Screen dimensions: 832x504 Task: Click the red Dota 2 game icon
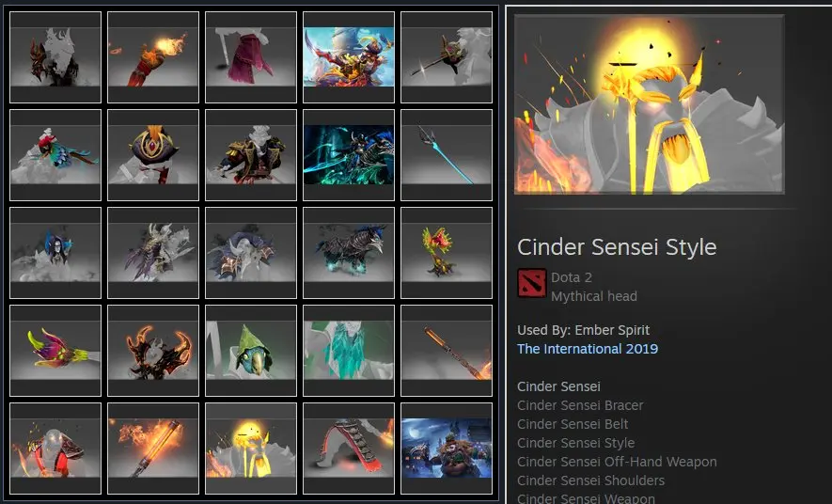click(x=532, y=283)
